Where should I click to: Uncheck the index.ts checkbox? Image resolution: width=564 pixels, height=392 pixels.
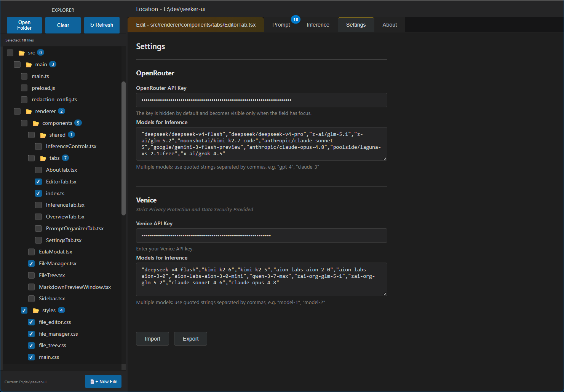tap(38, 193)
